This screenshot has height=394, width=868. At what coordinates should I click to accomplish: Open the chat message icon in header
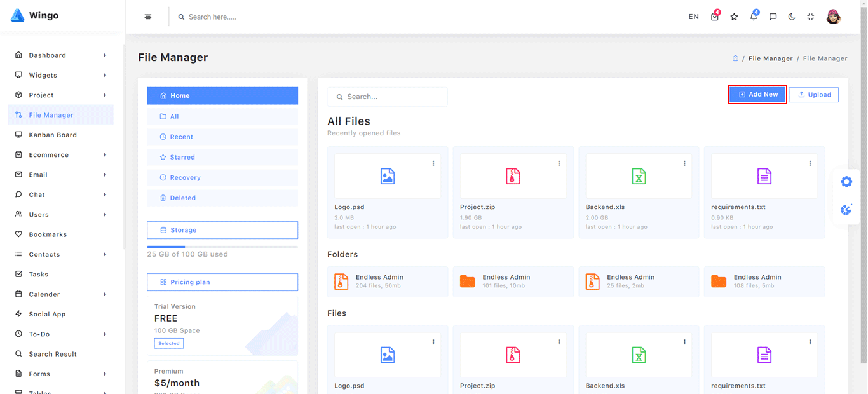point(773,17)
